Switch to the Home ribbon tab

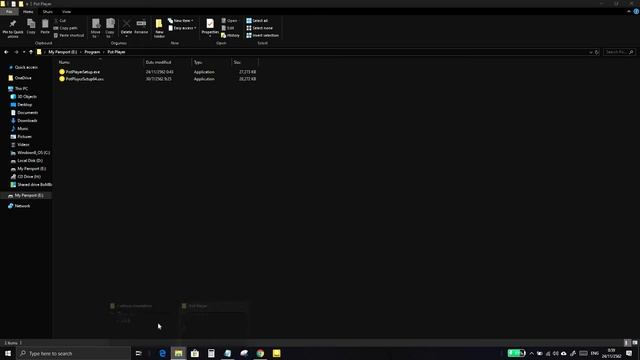click(28, 12)
